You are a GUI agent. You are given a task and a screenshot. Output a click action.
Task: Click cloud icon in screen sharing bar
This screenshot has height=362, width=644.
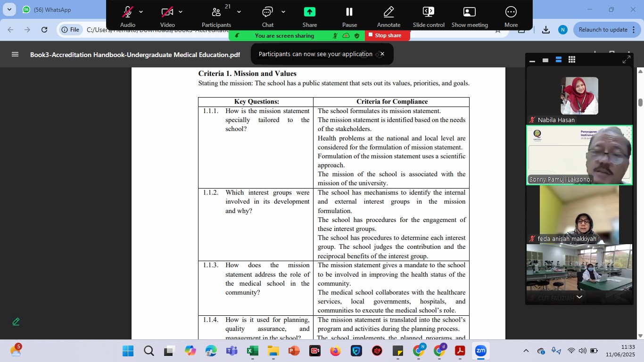pos(346,35)
